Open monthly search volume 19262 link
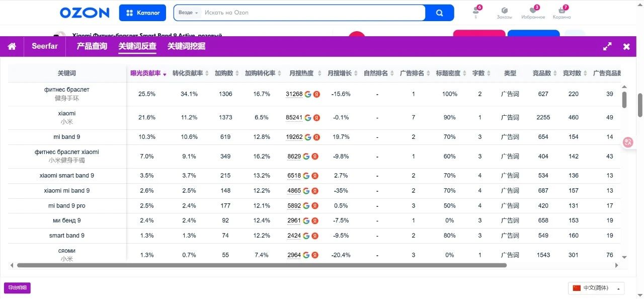 click(x=294, y=137)
